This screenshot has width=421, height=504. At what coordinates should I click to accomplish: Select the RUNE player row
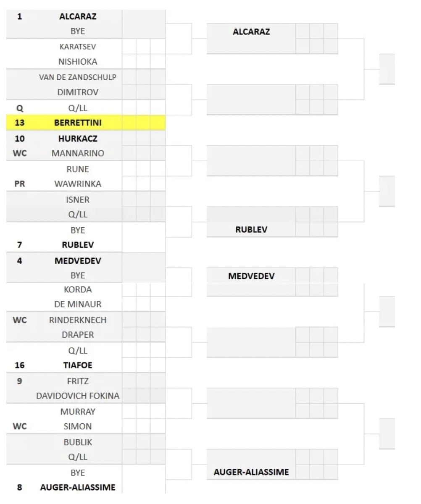tap(78, 169)
